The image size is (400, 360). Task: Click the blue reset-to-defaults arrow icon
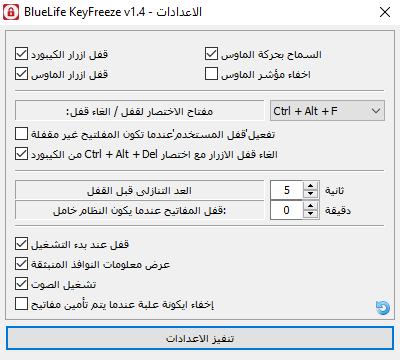tap(382, 308)
